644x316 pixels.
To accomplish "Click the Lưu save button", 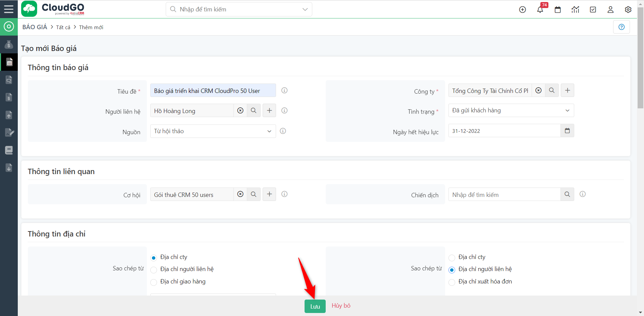I will tap(315, 306).
